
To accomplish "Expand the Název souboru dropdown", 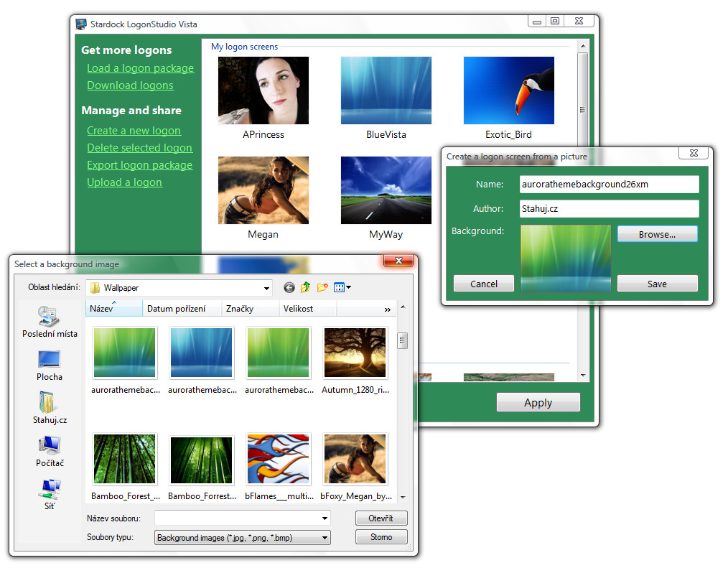I will tap(325, 518).
